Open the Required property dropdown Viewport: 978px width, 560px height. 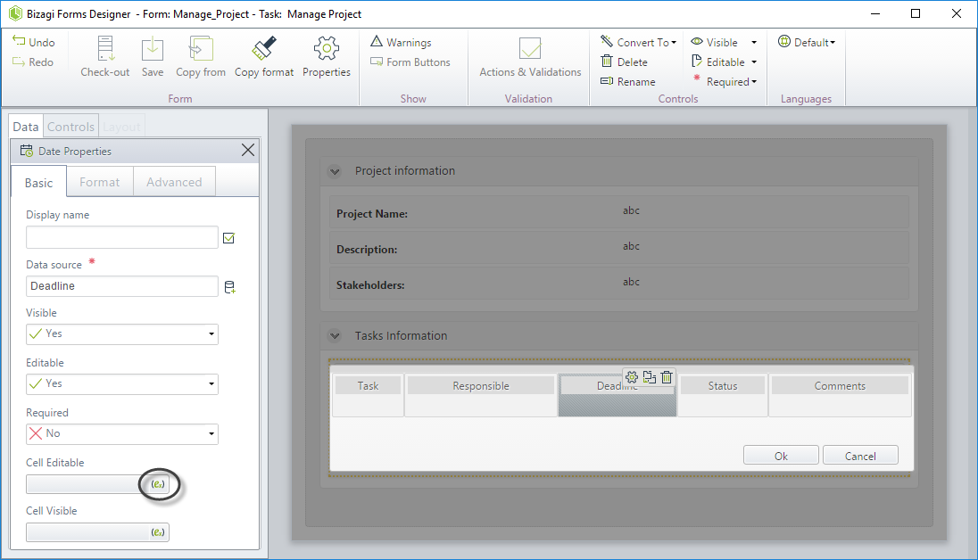[x=122, y=434]
